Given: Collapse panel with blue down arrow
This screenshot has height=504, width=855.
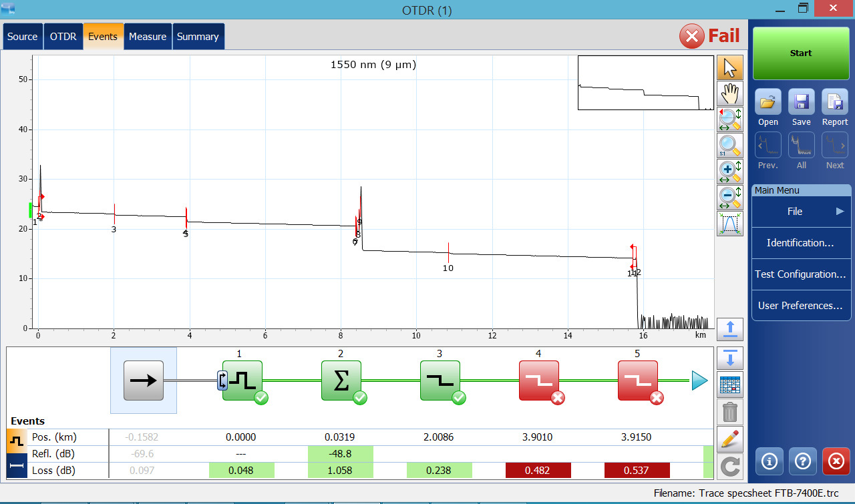Looking at the screenshot, I should [x=729, y=359].
